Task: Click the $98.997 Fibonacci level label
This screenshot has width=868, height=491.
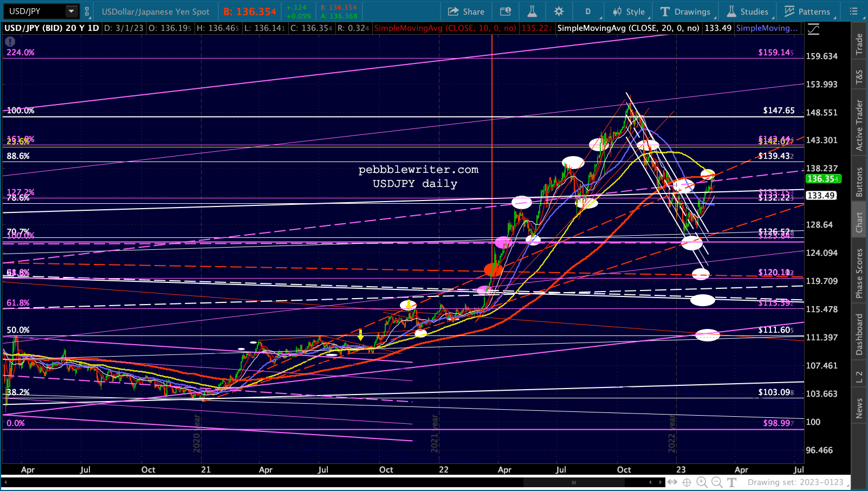Action: point(779,423)
